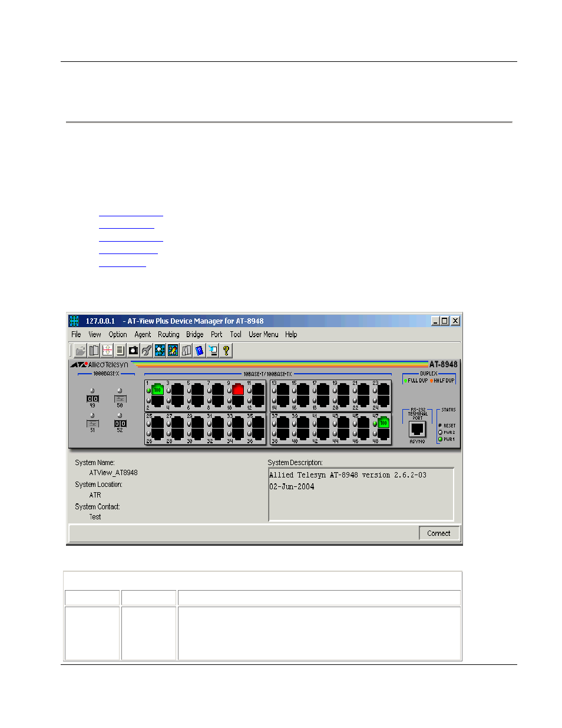The width and height of the screenshot is (562, 728).
Task: Click the Device Manager title bar icon
Action: (74, 321)
